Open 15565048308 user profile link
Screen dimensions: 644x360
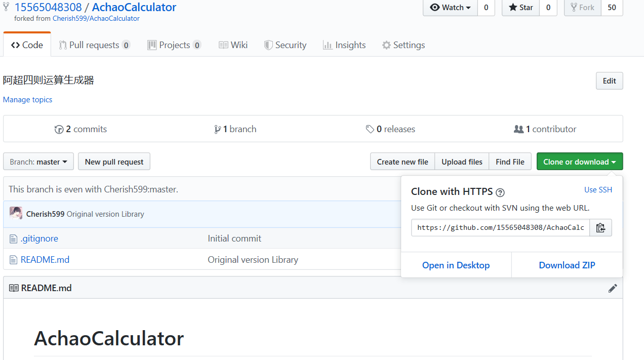click(48, 7)
